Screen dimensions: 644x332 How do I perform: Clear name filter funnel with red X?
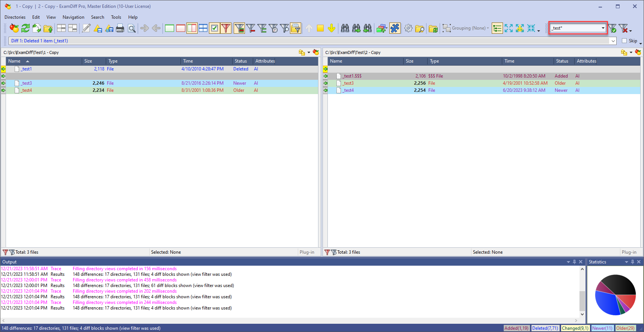pyautogui.click(x=623, y=28)
